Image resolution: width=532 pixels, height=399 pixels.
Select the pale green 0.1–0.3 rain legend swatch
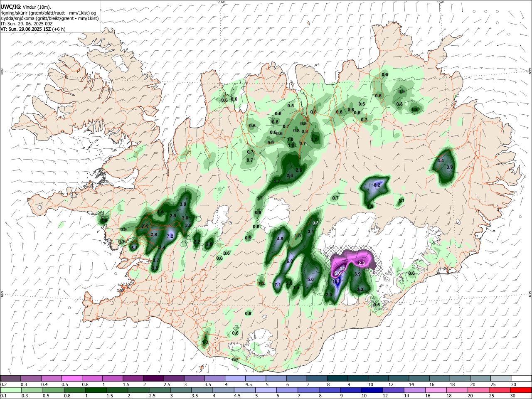click(x=11, y=390)
